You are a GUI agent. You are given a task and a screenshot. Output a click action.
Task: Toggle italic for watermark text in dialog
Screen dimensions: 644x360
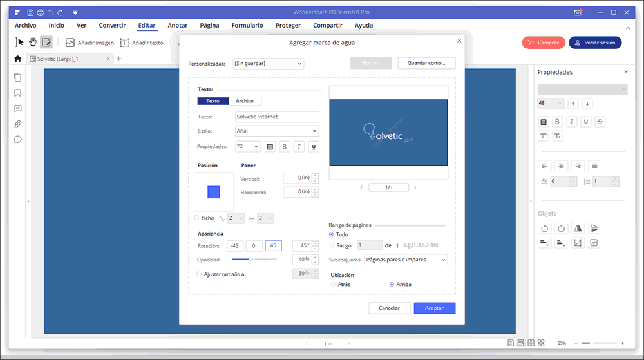(299, 147)
